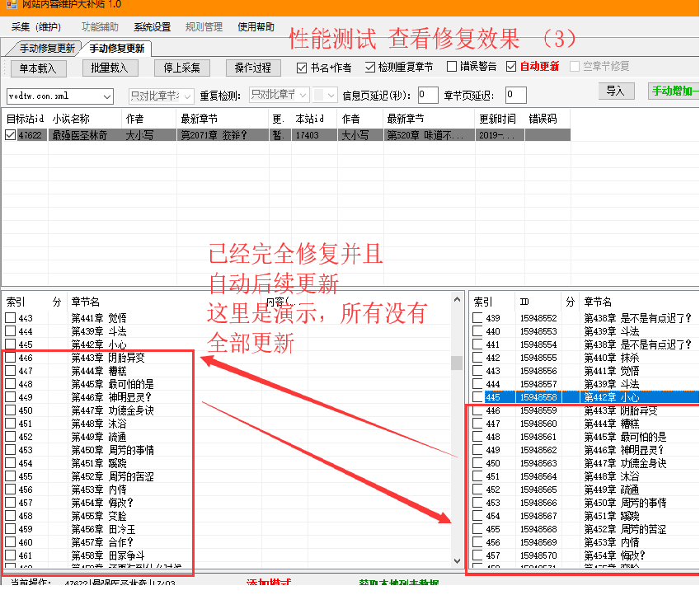Open the 采集（维护） menu
This screenshot has width=700, height=595.
[x=36, y=27]
